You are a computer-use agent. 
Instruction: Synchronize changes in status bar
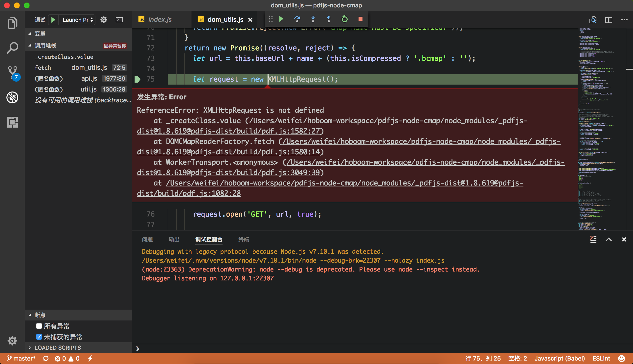click(x=46, y=359)
